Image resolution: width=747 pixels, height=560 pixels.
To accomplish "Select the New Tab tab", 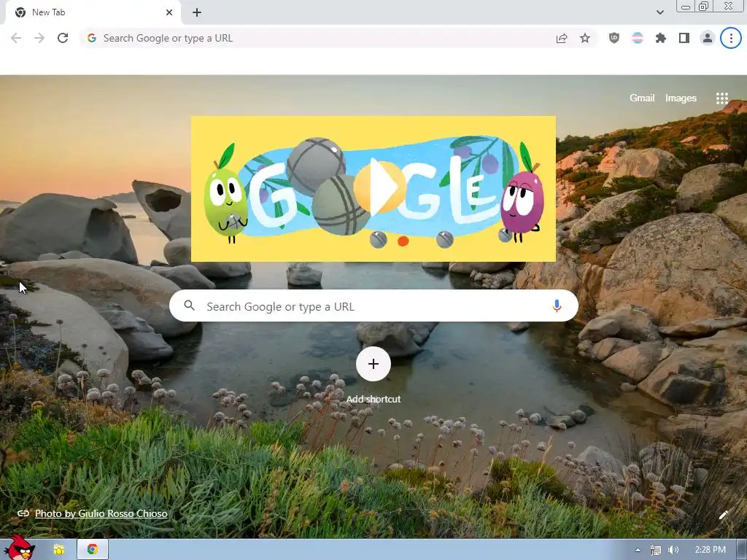I will point(93,12).
